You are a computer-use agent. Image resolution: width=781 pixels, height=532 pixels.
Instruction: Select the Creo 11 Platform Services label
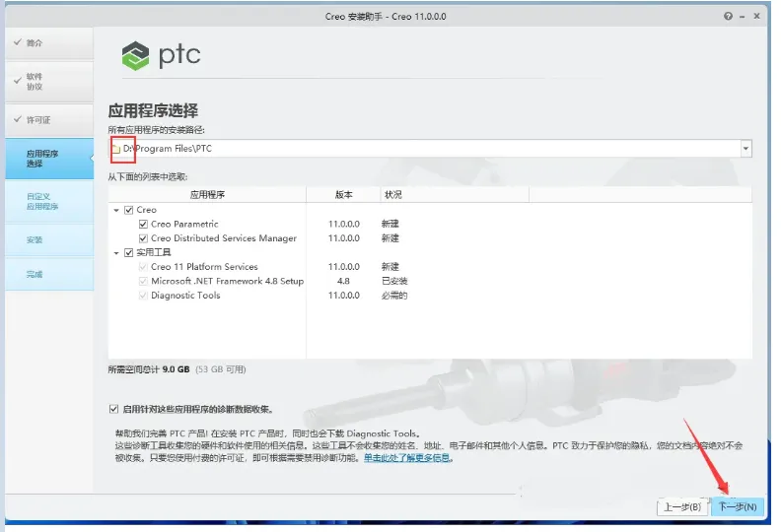click(x=204, y=267)
